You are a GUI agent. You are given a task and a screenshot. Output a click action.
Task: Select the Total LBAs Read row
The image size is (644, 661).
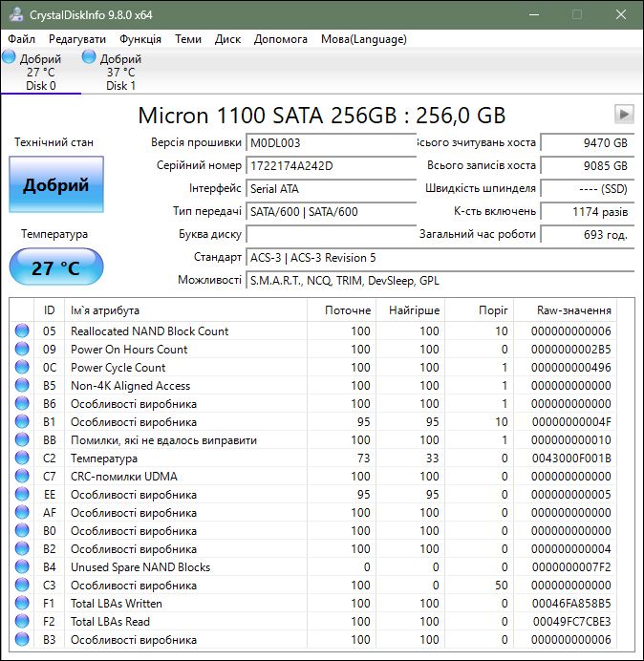pos(313,621)
